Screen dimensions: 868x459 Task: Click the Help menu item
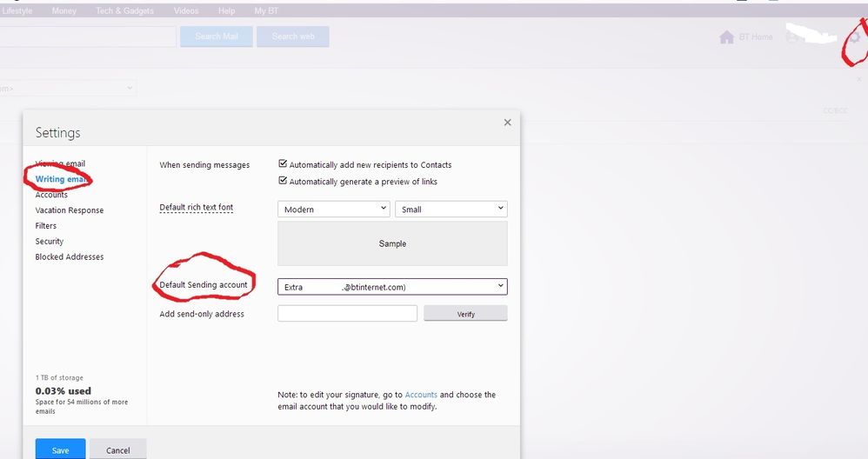pos(226,11)
